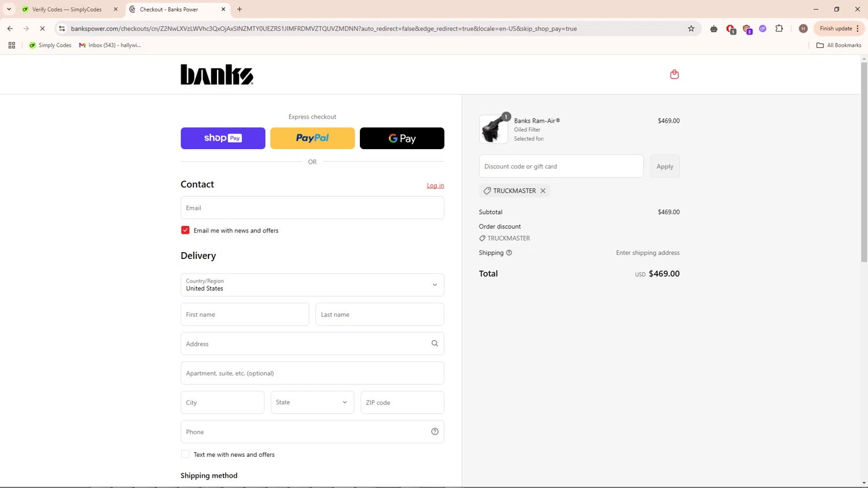Image resolution: width=868 pixels, height=488 pixels.
Task: Open the Chrome extensions puzzle icon
Action: pos(779,28)
